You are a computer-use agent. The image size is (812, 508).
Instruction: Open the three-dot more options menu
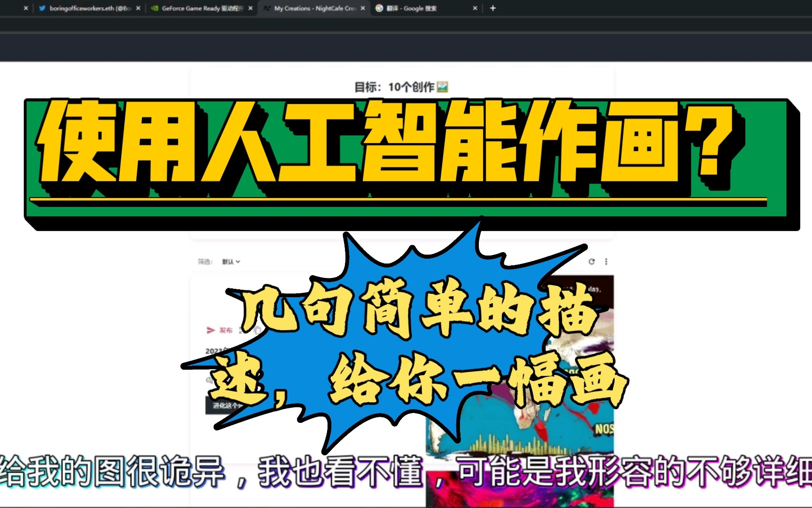click(606, 262)
